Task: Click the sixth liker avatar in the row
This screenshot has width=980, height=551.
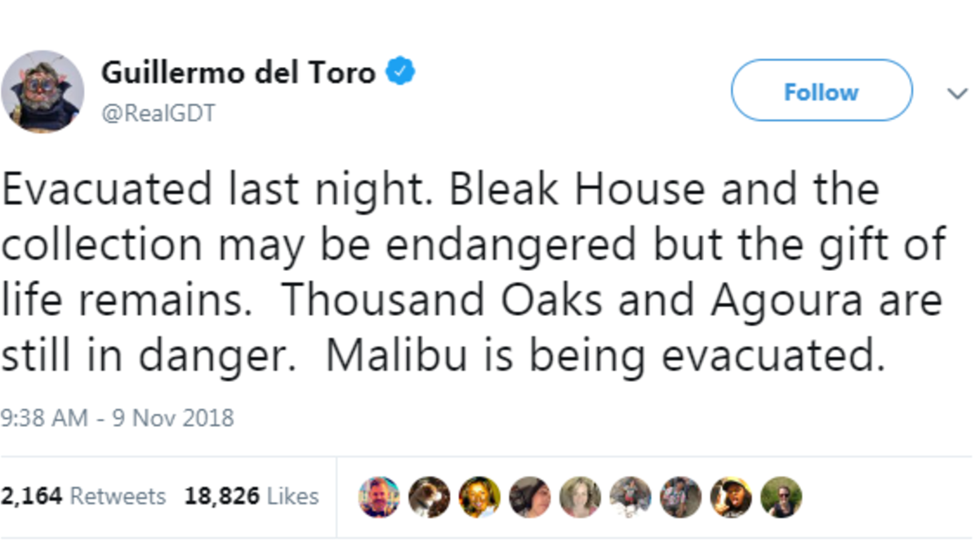Action: 630,497
